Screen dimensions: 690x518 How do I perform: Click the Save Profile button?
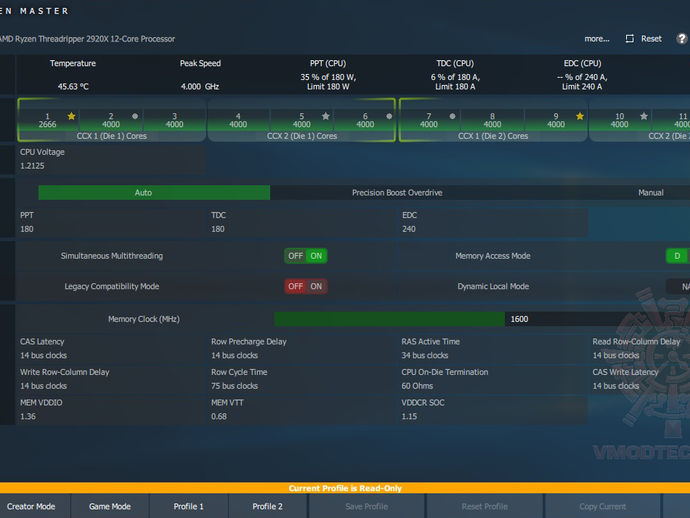[367, 506]
